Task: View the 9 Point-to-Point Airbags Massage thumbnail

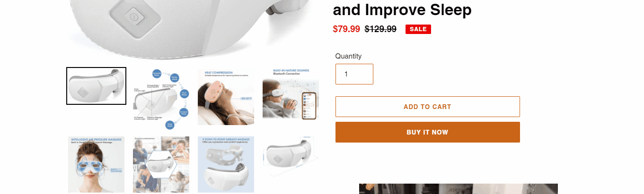Action: point(226,165)
